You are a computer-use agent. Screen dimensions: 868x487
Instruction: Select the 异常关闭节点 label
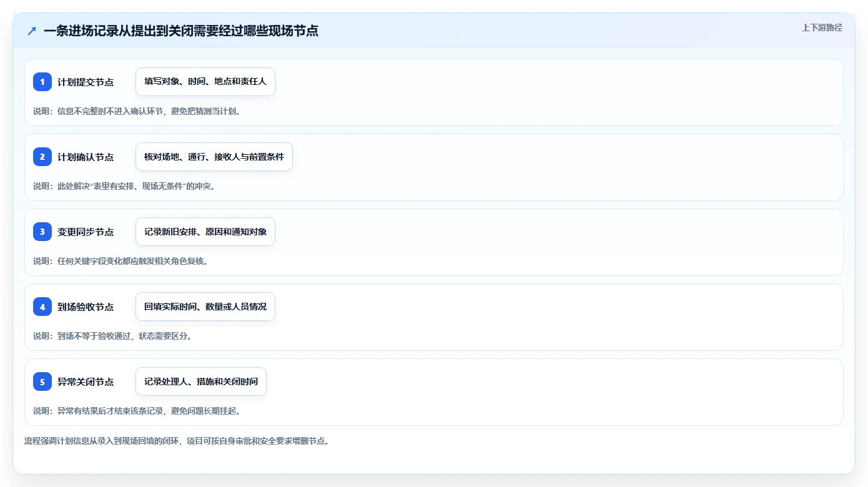[86, 381]
